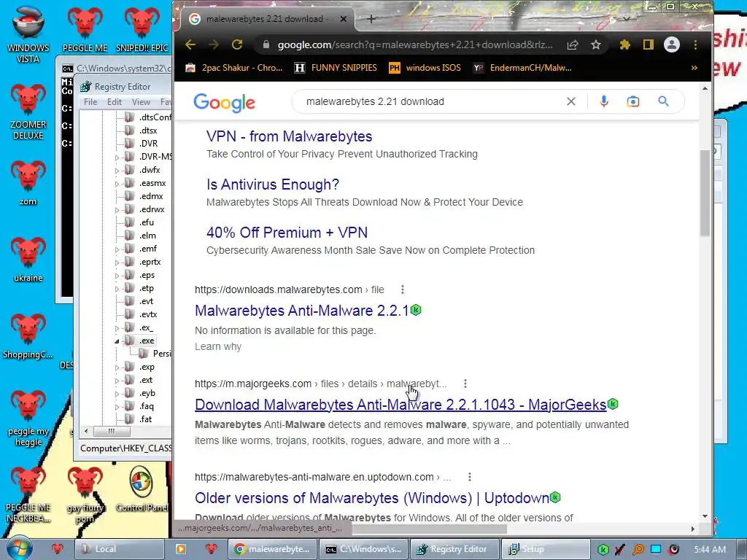Click green safety badge next to Uptodown result
Screen dimensions: 747x560
(x=555, y=497)
